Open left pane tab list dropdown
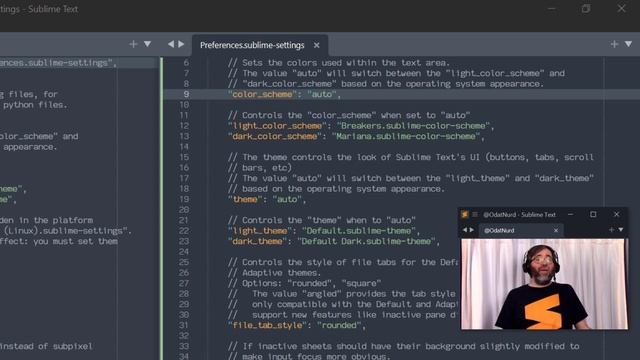 click(147, 44)
